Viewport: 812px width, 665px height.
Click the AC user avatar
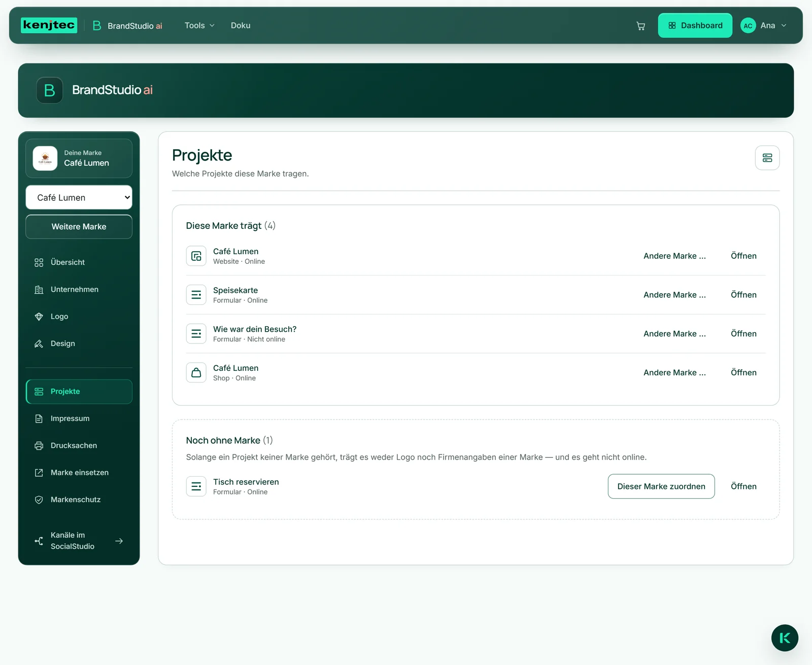[748, 26]
